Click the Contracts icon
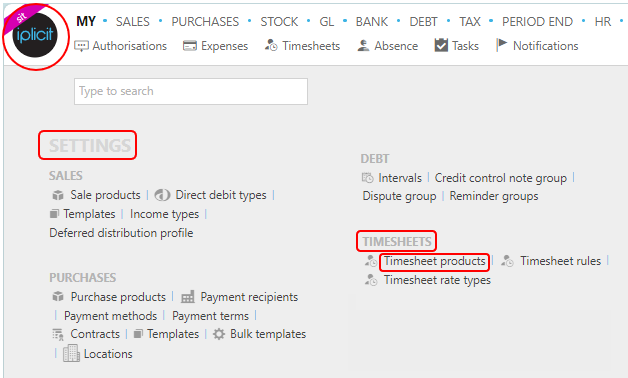The image size is (628, 378). coord(58,334)
